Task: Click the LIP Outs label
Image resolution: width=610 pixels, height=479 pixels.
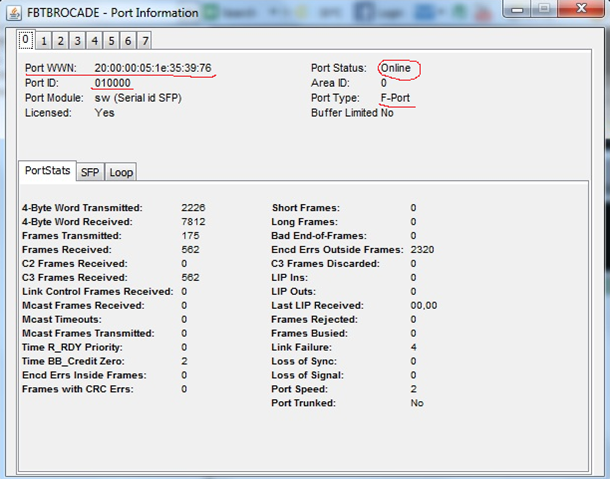Action: (294, 292)
